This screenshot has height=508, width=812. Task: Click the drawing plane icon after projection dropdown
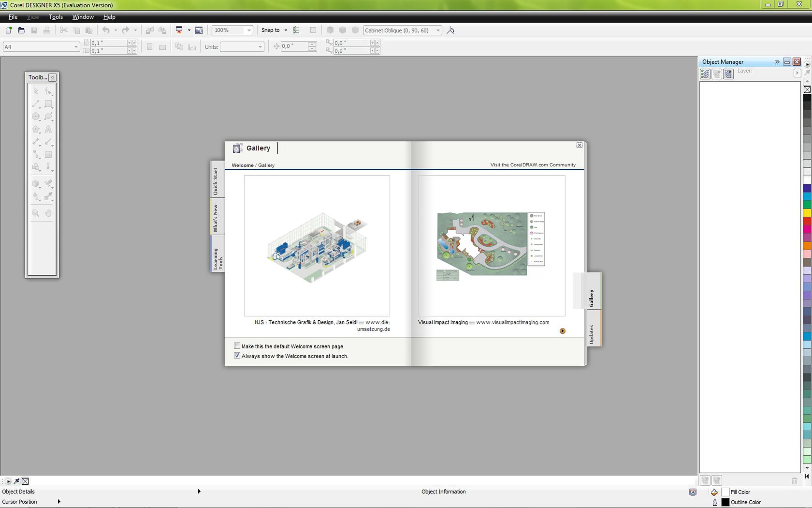click(x=450, y=30)
